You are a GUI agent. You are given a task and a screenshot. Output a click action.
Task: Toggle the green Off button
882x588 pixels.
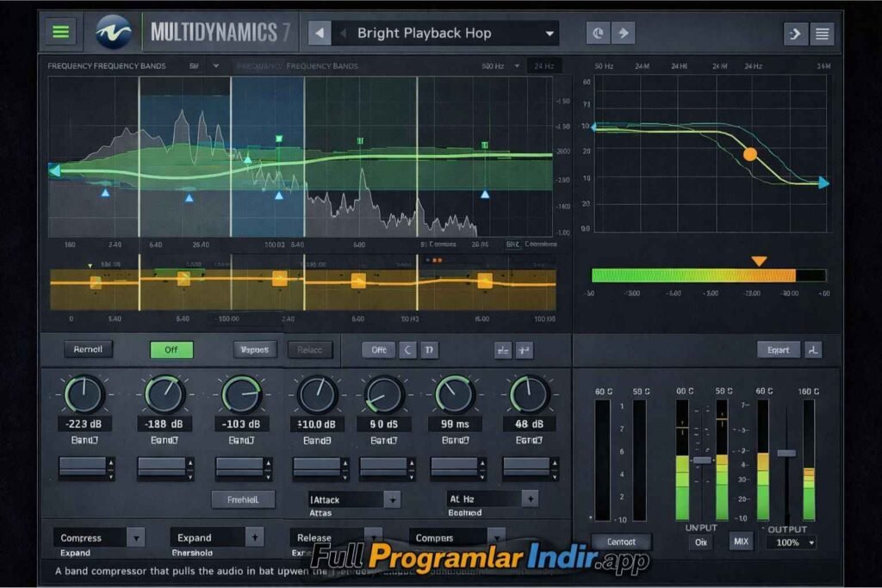[x=171, y=350]
